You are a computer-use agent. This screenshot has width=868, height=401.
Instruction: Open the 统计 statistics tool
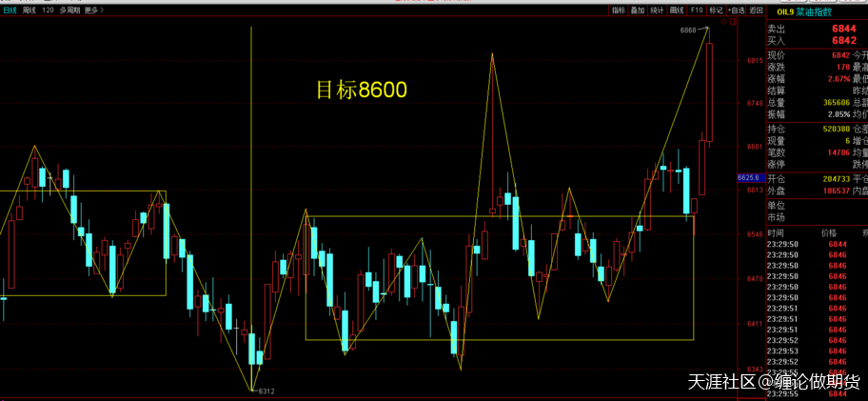click(x=657, y=10)
